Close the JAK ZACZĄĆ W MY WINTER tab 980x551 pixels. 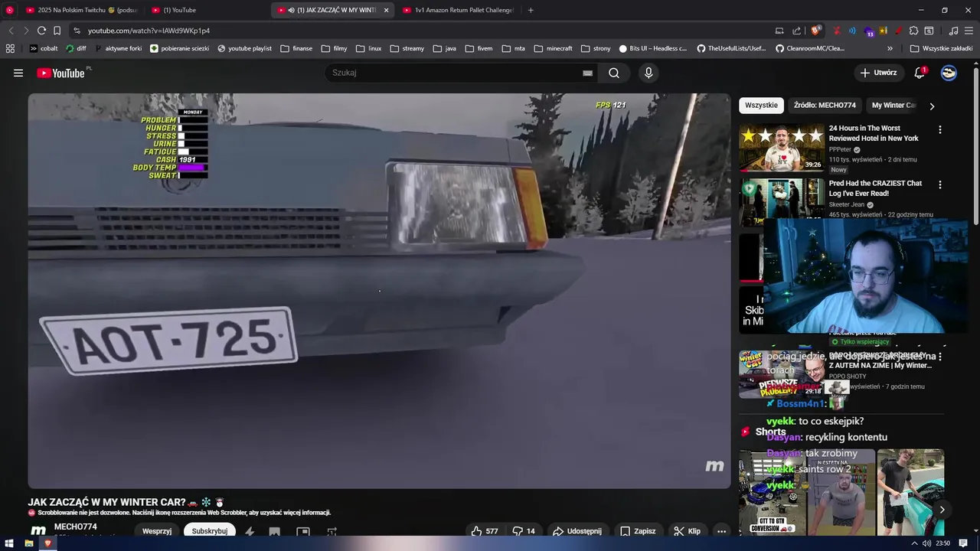386,10
